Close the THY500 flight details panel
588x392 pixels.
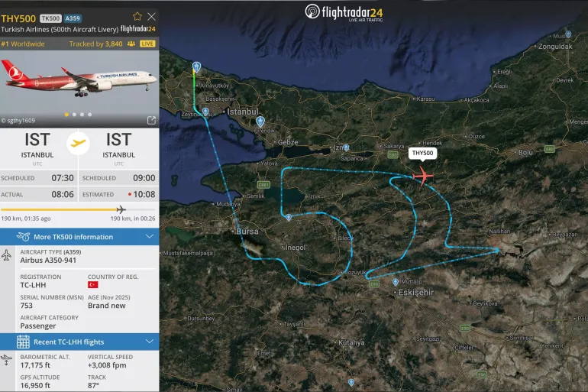tap(151, 16)
